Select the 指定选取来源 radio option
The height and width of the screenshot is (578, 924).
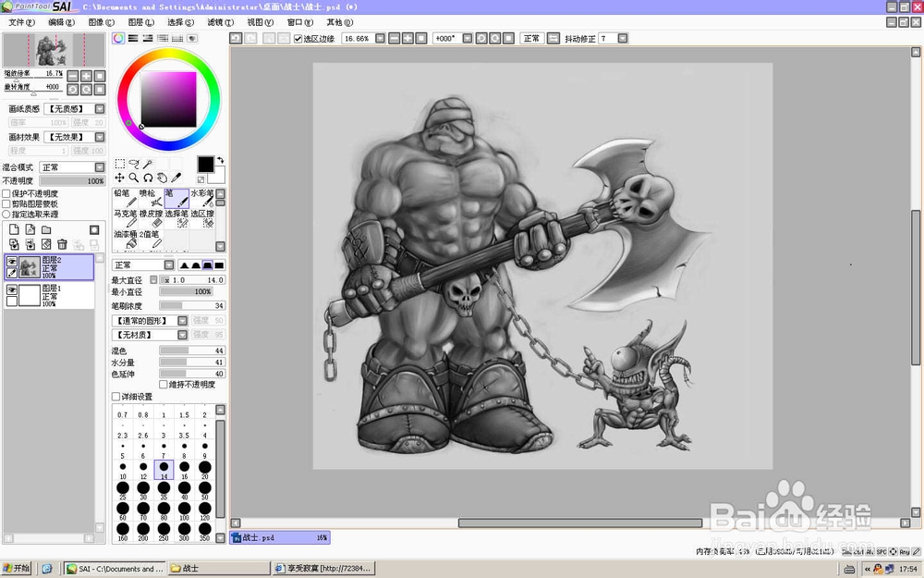click(6, 215)
